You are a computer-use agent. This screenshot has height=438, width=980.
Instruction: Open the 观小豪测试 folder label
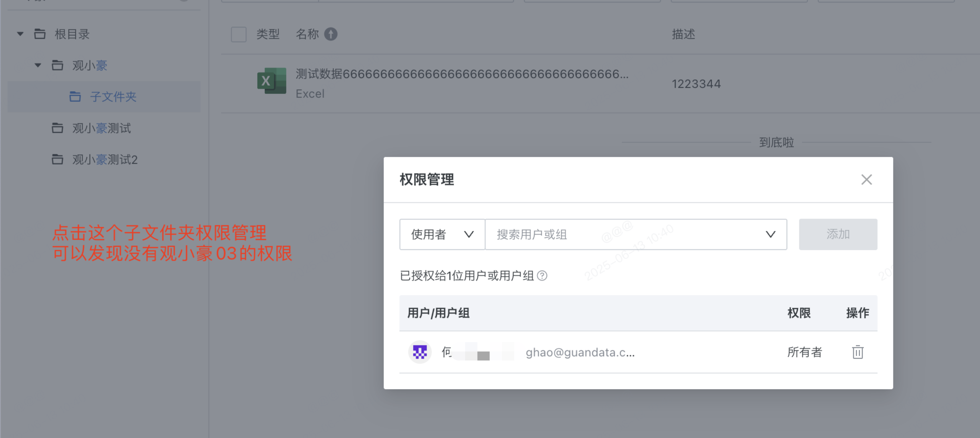(x=101, y=128)
